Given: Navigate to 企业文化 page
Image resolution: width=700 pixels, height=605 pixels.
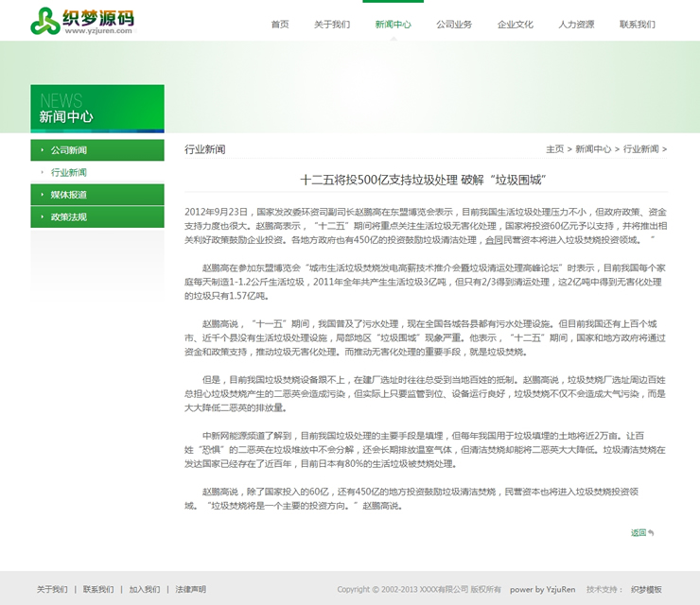Looking at the screenshot, I should pyautogui.click(x=516, y=25).
